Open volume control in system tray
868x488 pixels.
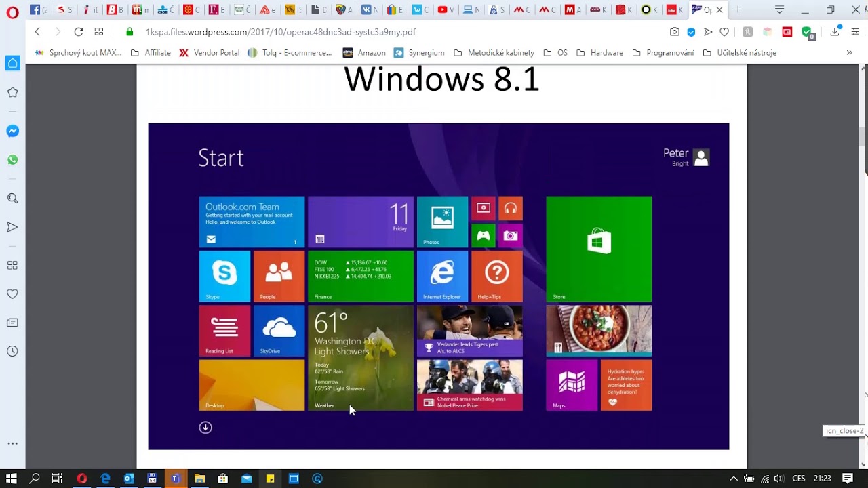coord(778,479)
